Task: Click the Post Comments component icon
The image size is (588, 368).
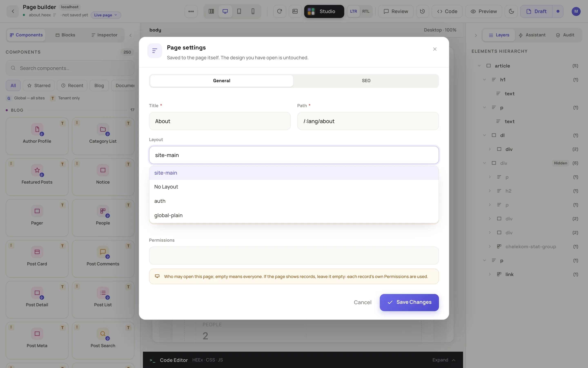Action: coord(103,252)
